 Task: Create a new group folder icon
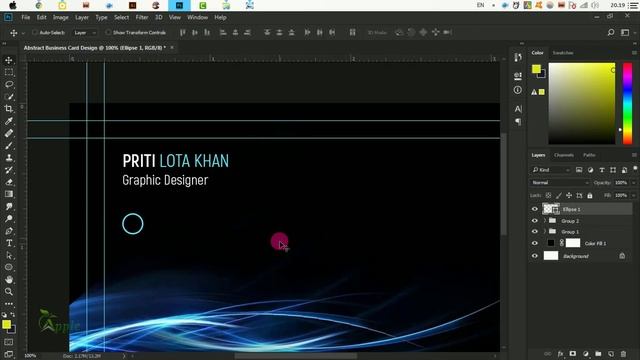pyautogui.click(x=598, y=353)
